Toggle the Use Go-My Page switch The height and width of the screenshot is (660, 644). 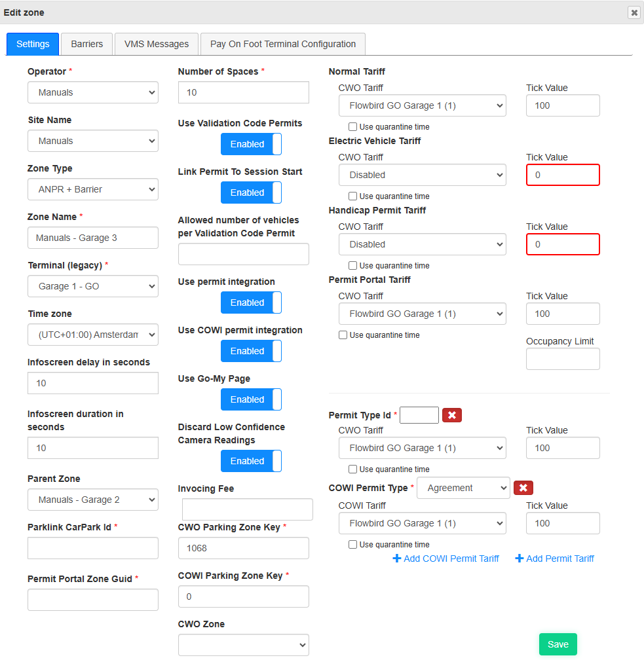[251, 399]
